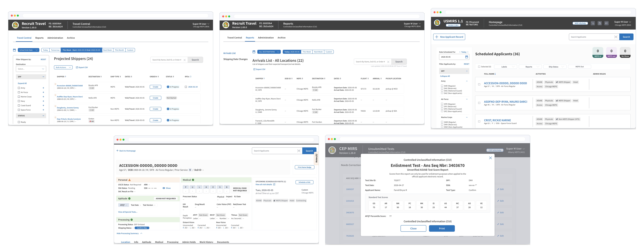Click barcode icon in applicant profile search field
The width and height of the screenshot is (644, 252).
coord(298,151)
